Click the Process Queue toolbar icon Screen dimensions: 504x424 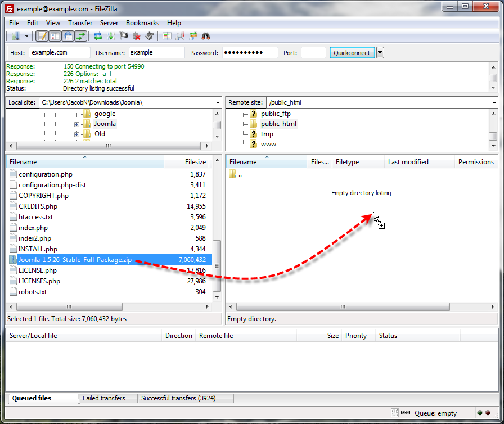pyautogui.click(x=111, y=37)
